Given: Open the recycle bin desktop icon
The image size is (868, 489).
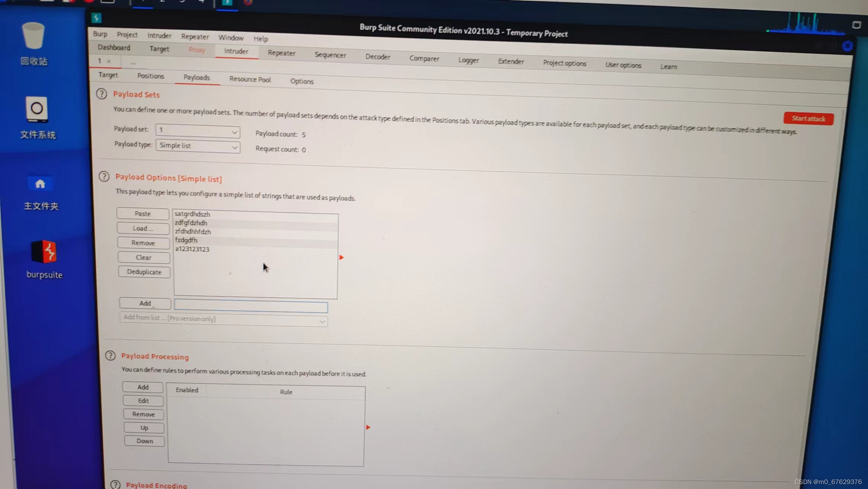Looking at the screenshot, I should pyautogui.click(x=33, y=36).
